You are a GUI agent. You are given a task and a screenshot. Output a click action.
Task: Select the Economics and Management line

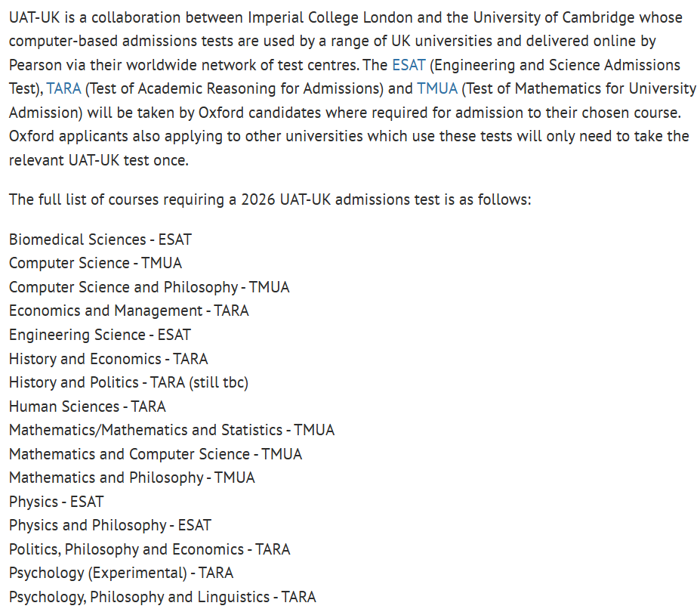(x=128, y=311)
